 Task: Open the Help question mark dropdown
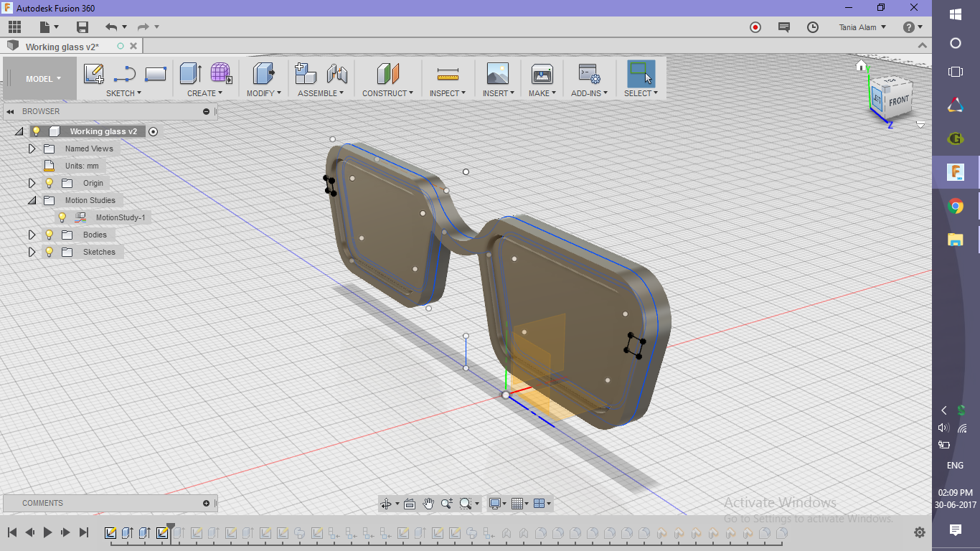point(913,27)
